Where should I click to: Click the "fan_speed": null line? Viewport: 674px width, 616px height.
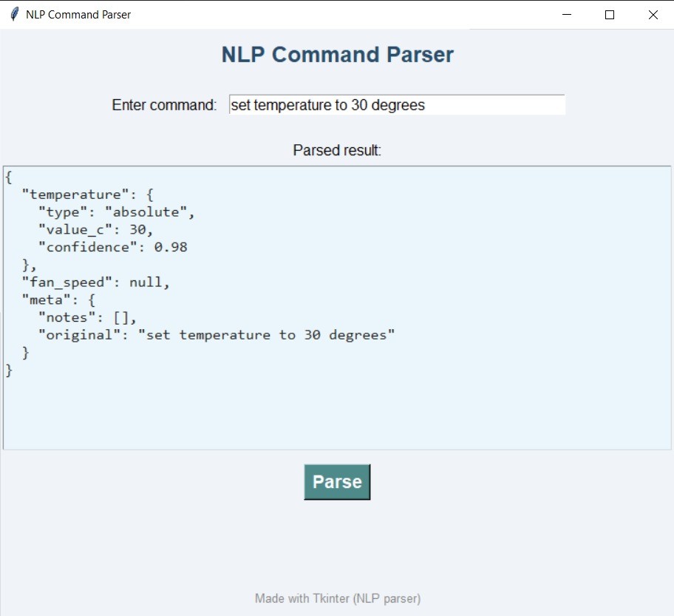click(x=96, y=282)
